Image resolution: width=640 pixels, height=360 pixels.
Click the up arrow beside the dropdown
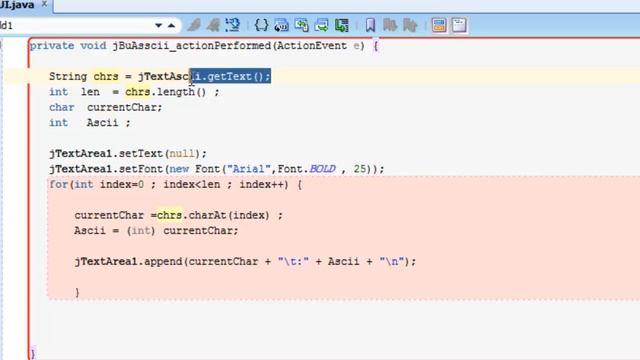point(172,25)
